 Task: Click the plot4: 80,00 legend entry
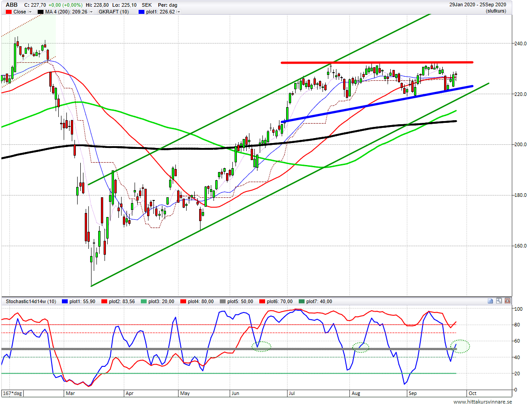click(x=197, y=301)
